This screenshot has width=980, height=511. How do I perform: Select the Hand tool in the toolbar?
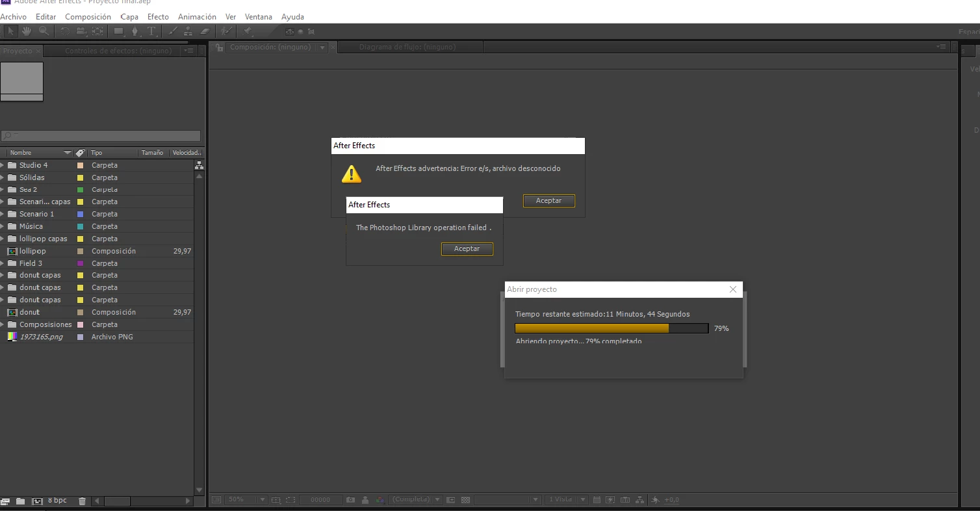point(27,31)
